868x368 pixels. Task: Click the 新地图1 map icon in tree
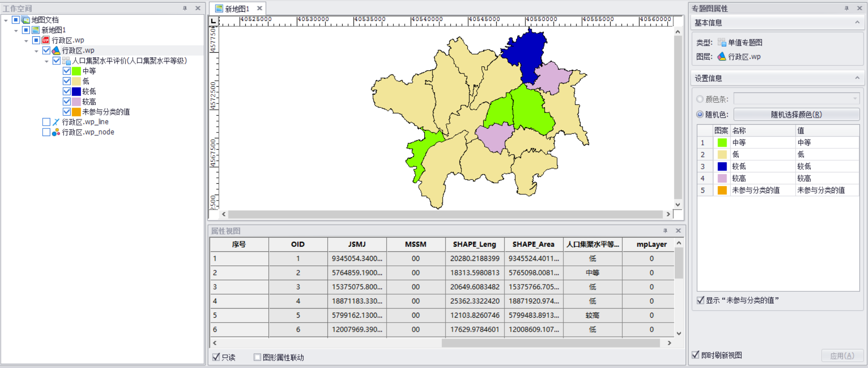point(36,30)
